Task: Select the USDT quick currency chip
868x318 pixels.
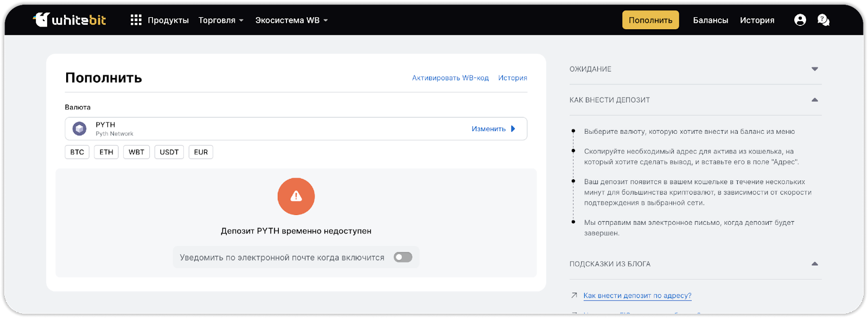Action: (169, 152)
